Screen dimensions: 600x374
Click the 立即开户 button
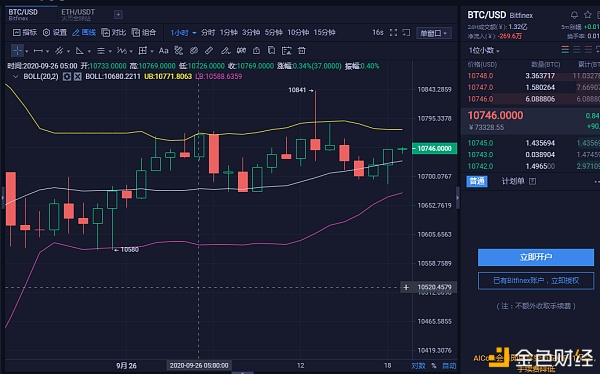point(536,257)
